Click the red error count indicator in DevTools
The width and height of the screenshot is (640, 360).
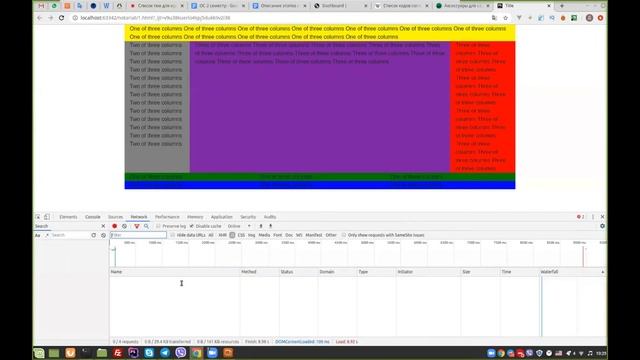(x=580, y=217)
